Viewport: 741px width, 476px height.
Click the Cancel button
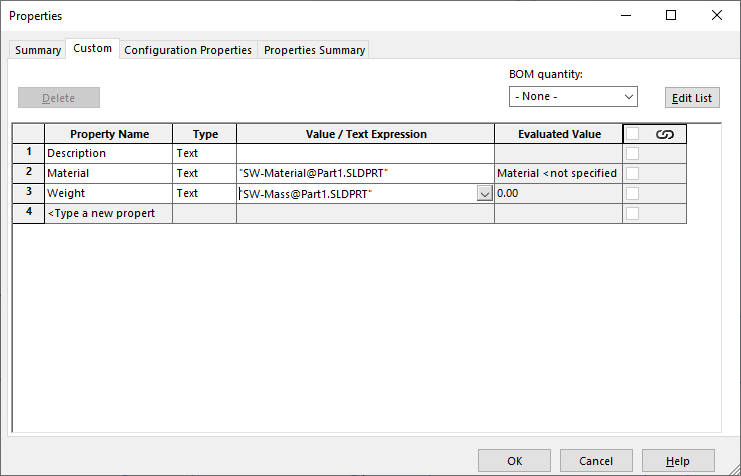coord(596,461)
